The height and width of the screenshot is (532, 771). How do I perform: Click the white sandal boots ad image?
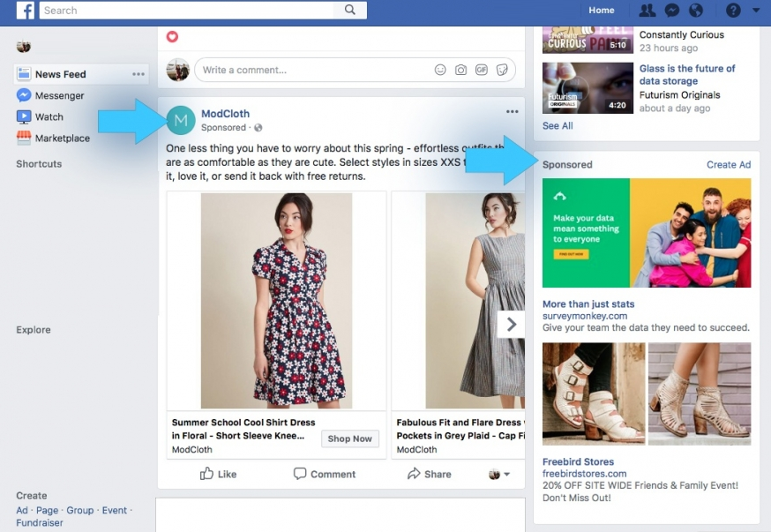click(x=594, y=393)
